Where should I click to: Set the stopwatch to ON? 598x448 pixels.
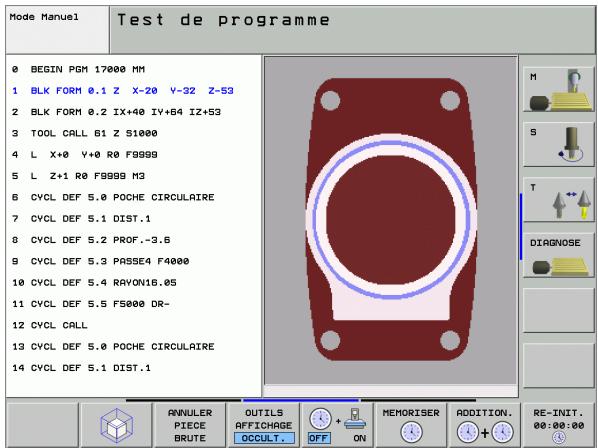click(x=359, y=438)
